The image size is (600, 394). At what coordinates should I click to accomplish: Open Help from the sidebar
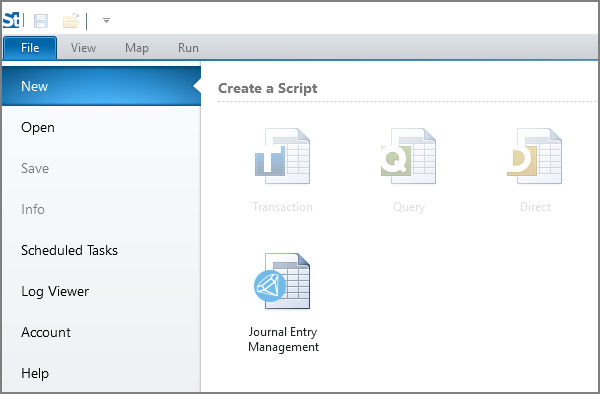[101, 373]
